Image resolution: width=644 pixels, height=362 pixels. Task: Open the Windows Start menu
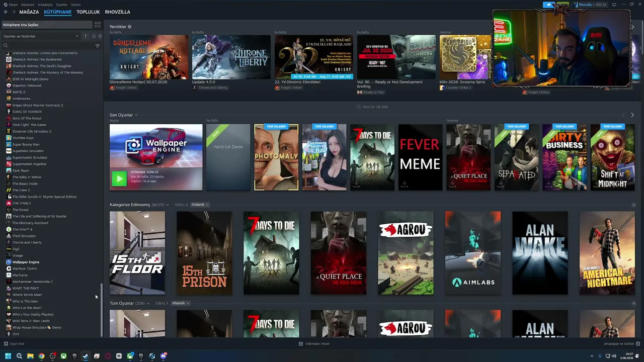point(8,356)
